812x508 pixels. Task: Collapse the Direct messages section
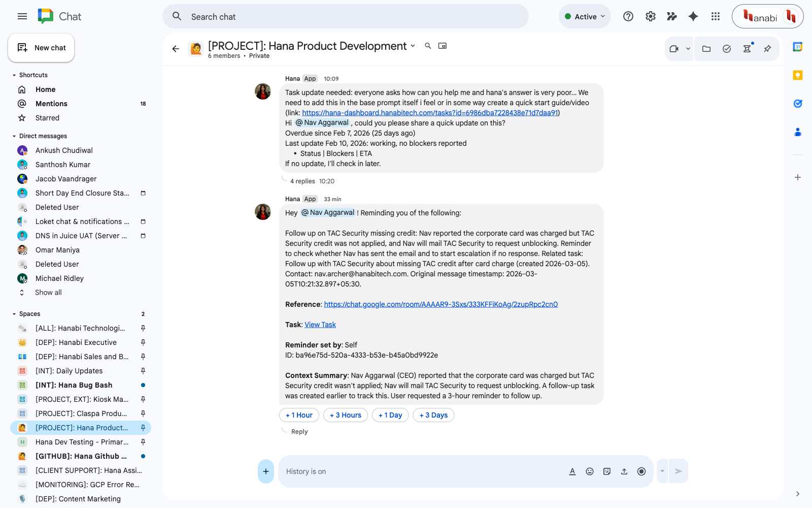pos(14,136)
